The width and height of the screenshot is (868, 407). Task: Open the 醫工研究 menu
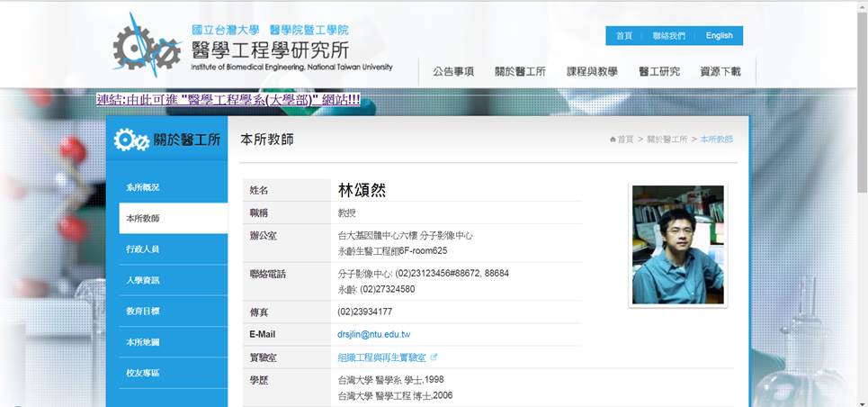click(x=658, y=71)
